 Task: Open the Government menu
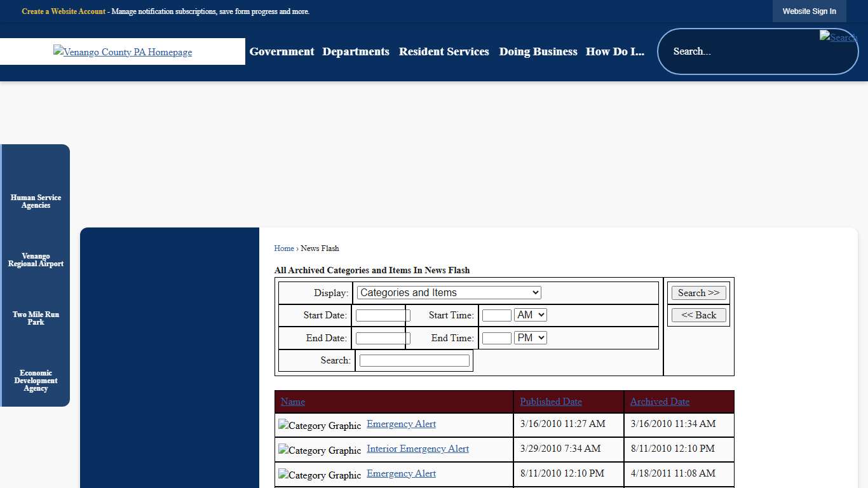pyautogui.click(x=281, y=51)
